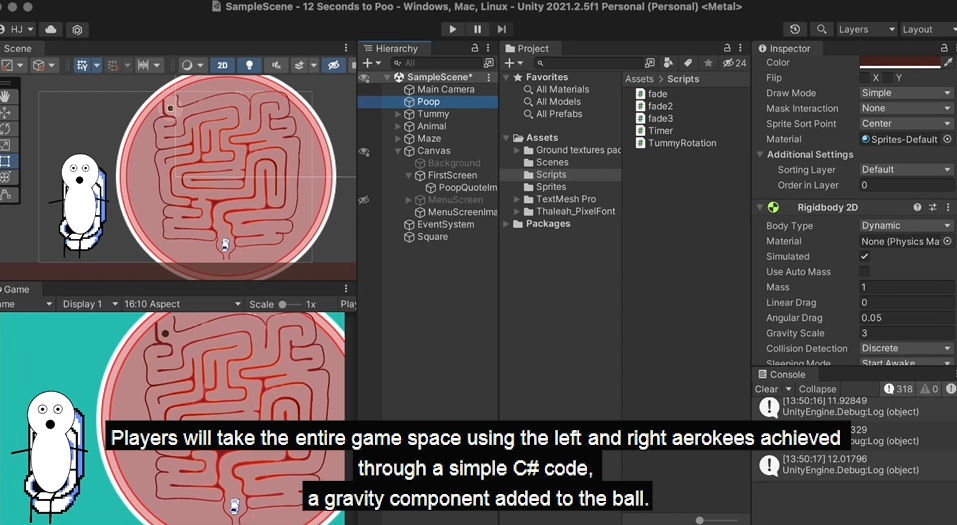Toggle Flip Y checkbox

(887, 78)
